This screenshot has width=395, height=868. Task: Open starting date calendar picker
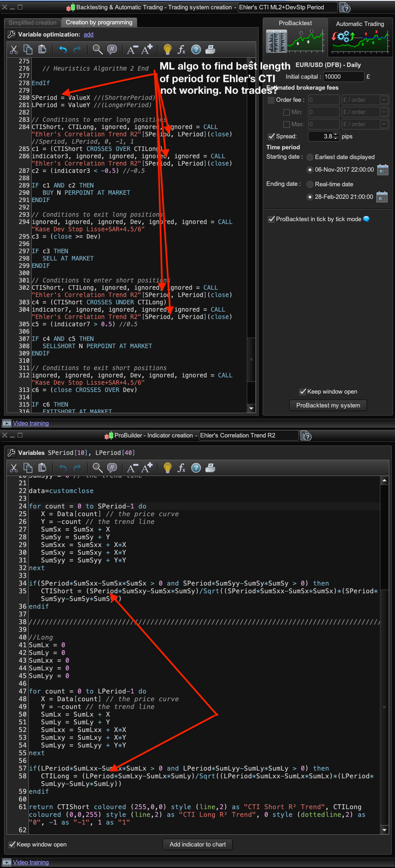pos(382,170)
